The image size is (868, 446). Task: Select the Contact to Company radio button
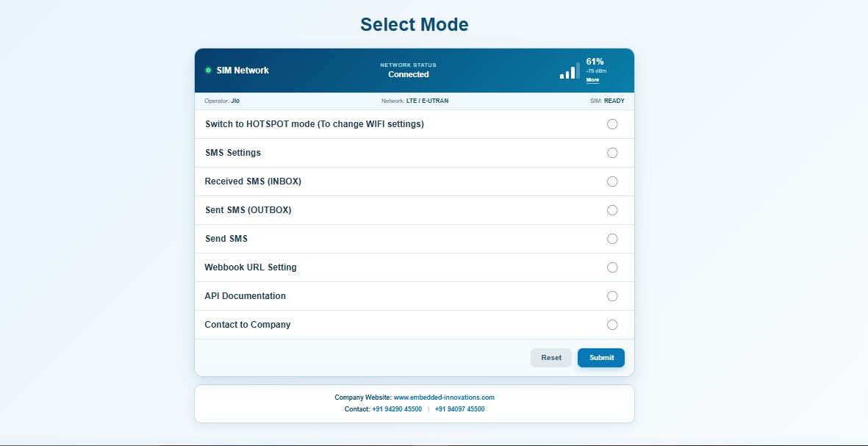tap(612, 325)
